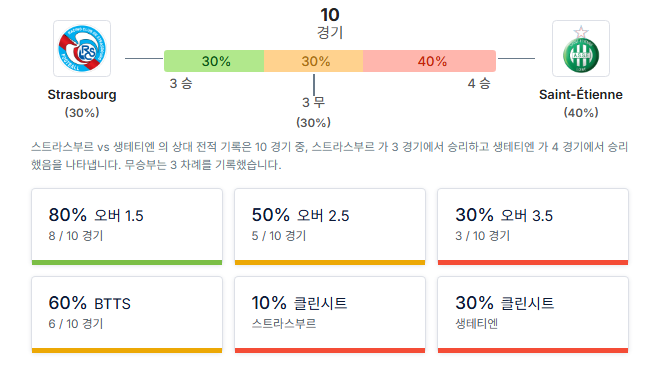Click the head-to-head summary paragraph
Viewport: 661px width, 367px height.
330,155
